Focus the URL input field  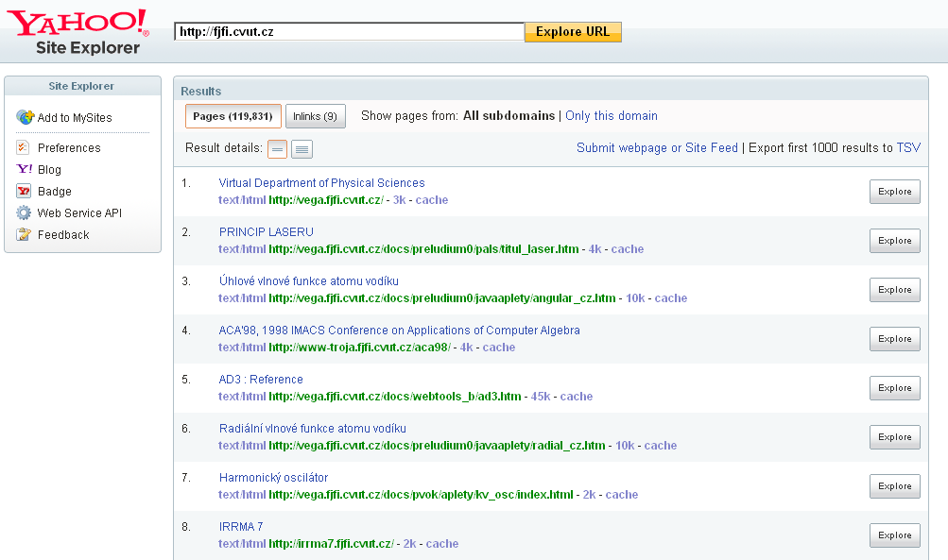349,31
